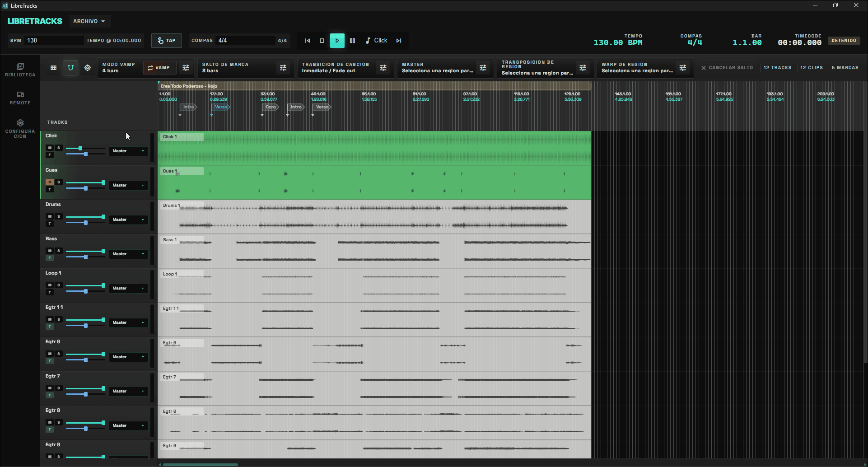The image size is (868, 467).
Task: Open the Biblioteca sidebar panel
Action: coord(20,70)
